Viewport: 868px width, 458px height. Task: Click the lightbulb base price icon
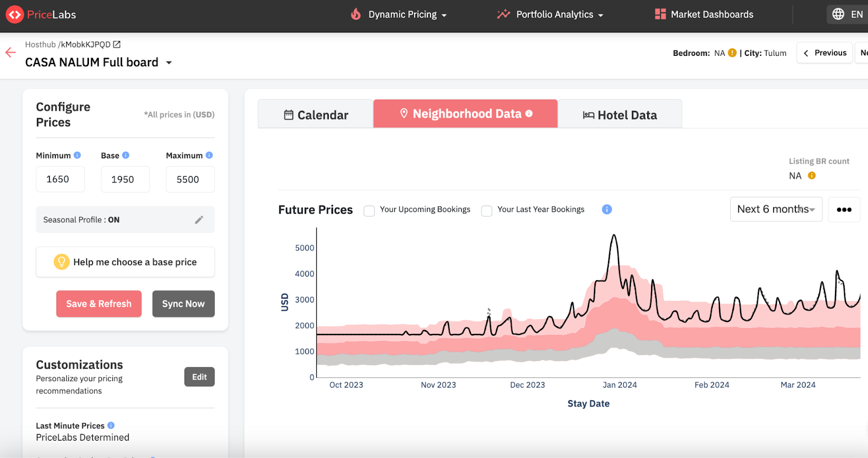61,262
